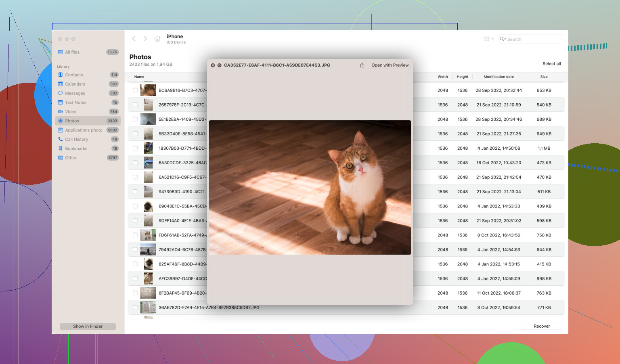
Task: Open Text Notes in the sidebar
Action: pos(88,103)
